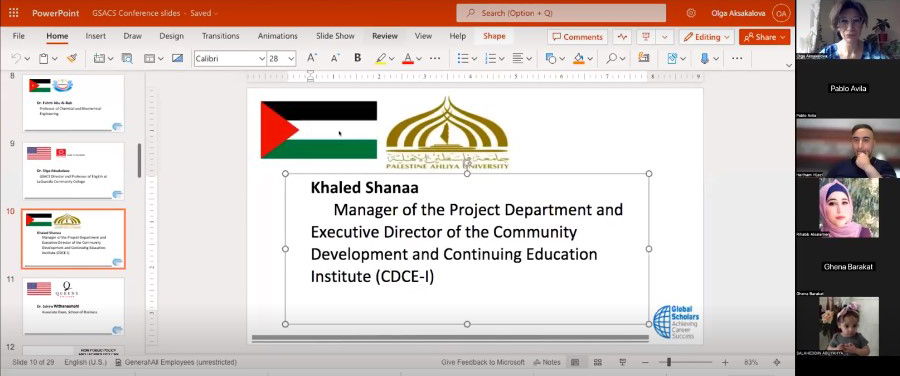Select Normal view in status bar
Screen dimensions: 900x376
pyautogui.click(x=575, y=362)
